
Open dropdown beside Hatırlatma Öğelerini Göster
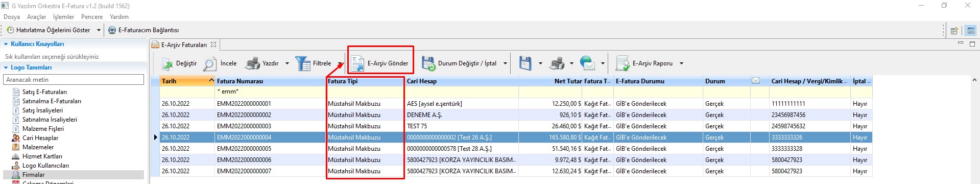tap(99, 30)
